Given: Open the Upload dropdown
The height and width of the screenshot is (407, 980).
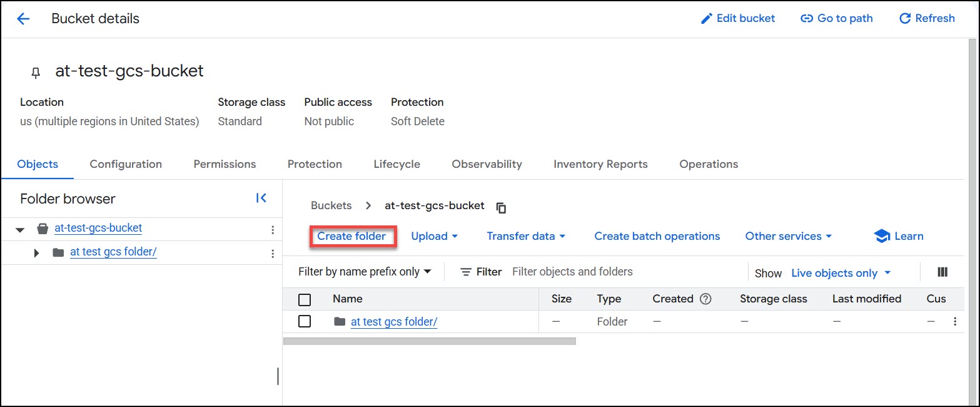Looking at the screenshot, I should pyautogui.click(x=435, y=236).
